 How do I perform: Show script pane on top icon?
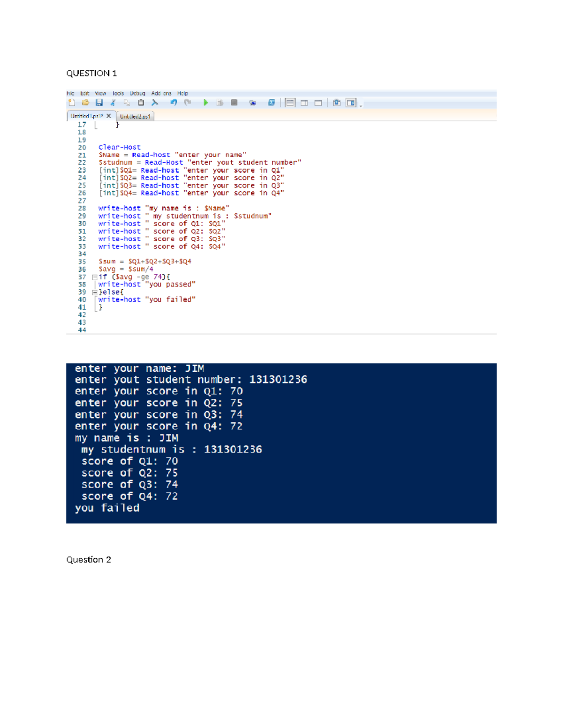pyautogui.click(x=290, y=103)
